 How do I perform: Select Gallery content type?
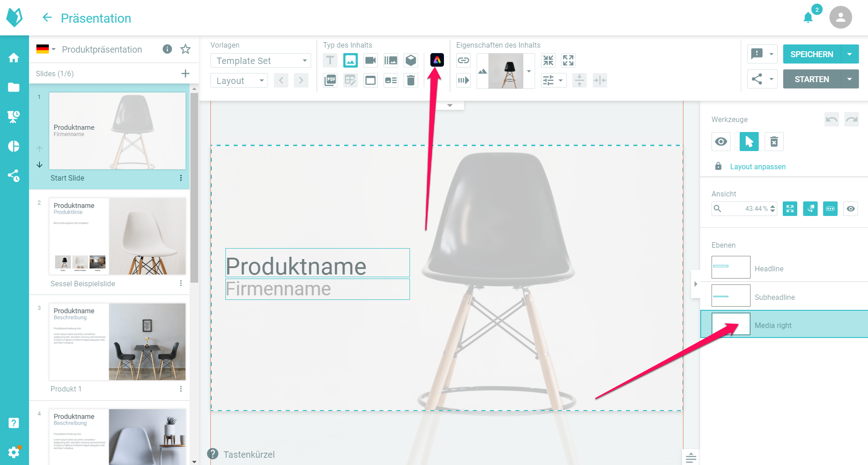(390, 60)
